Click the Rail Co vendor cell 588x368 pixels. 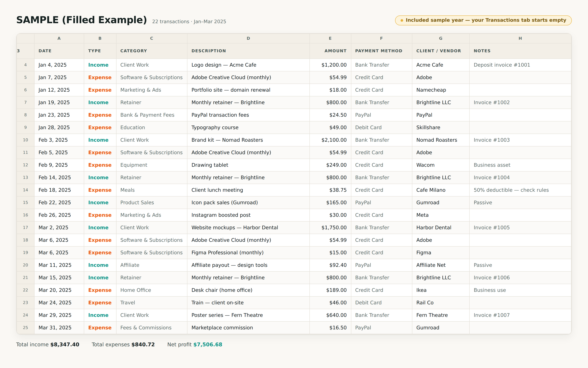[441, 302]
